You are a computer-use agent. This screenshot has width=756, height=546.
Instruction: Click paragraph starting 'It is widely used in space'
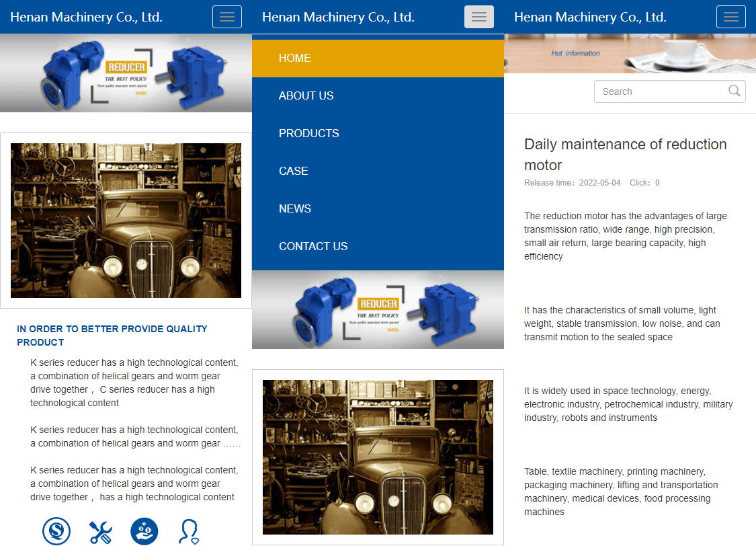tap(629, 404)
